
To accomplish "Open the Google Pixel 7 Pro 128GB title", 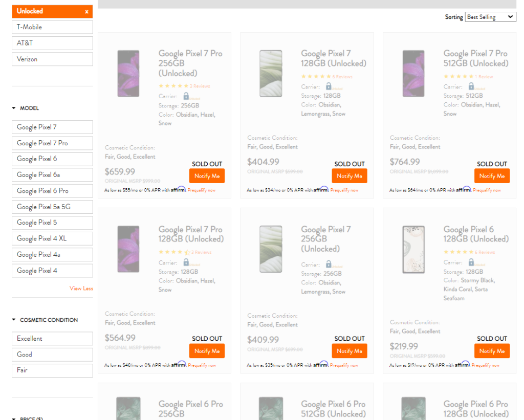I will pyautogui.click(x=191, y=234).
